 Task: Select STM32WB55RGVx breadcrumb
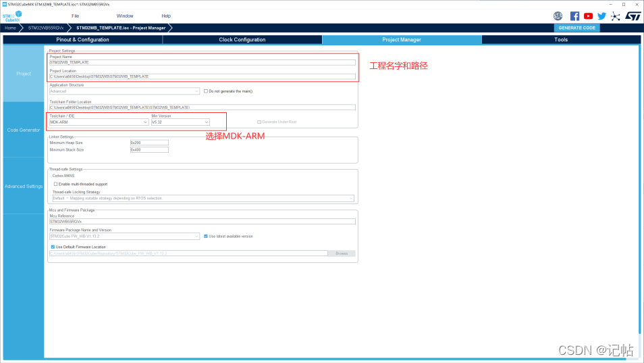tap(46, 28)
